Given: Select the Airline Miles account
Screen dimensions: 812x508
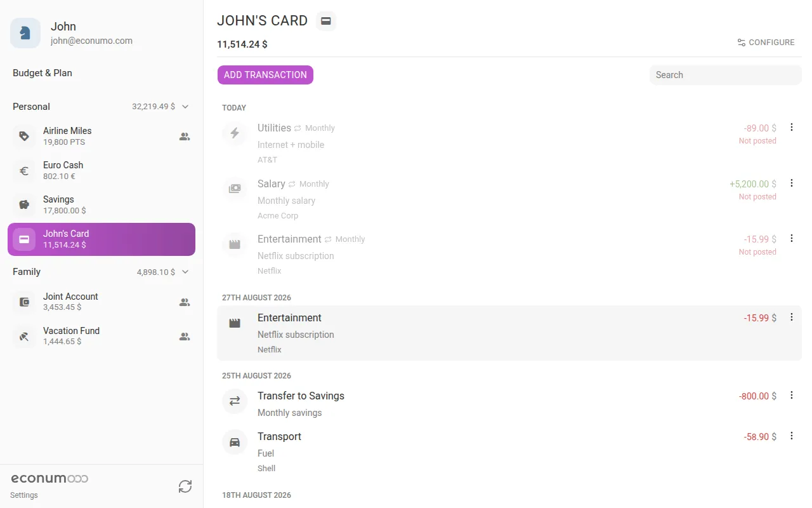Looking at the screenshot, I should tap(101, 136).
